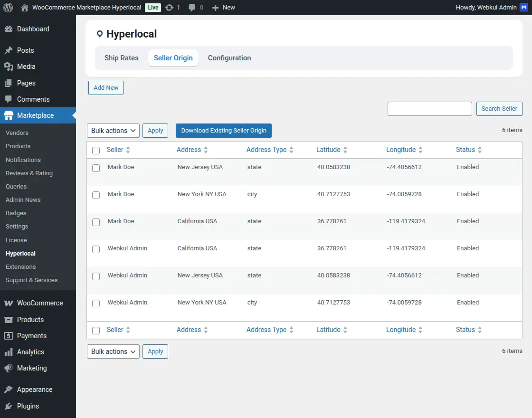
Task: Click the Appearance paintbrush icon
Action: pos(9,389)
